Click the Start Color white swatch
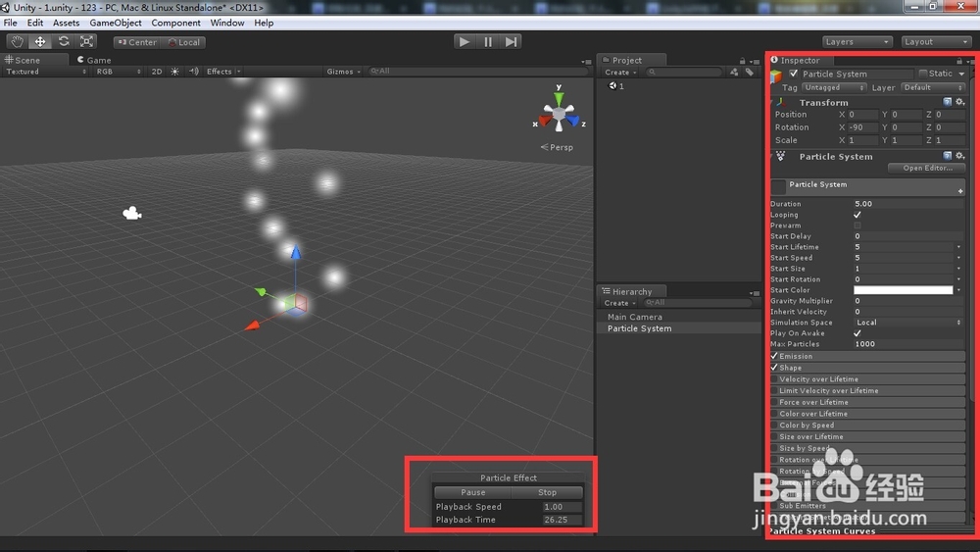 (x=904, y=290)
